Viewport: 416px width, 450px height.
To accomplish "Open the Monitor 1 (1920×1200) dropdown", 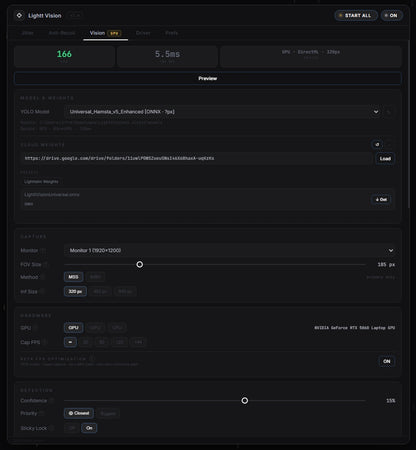I will (230, 250).
